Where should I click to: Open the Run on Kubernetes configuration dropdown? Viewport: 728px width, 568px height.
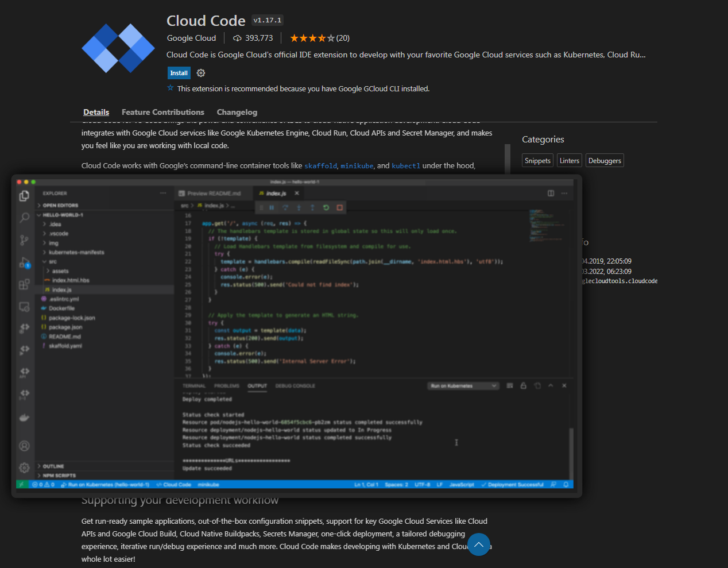point(463,385)
